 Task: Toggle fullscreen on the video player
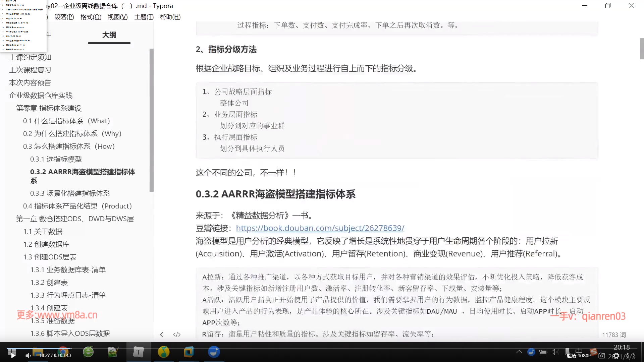630,356
